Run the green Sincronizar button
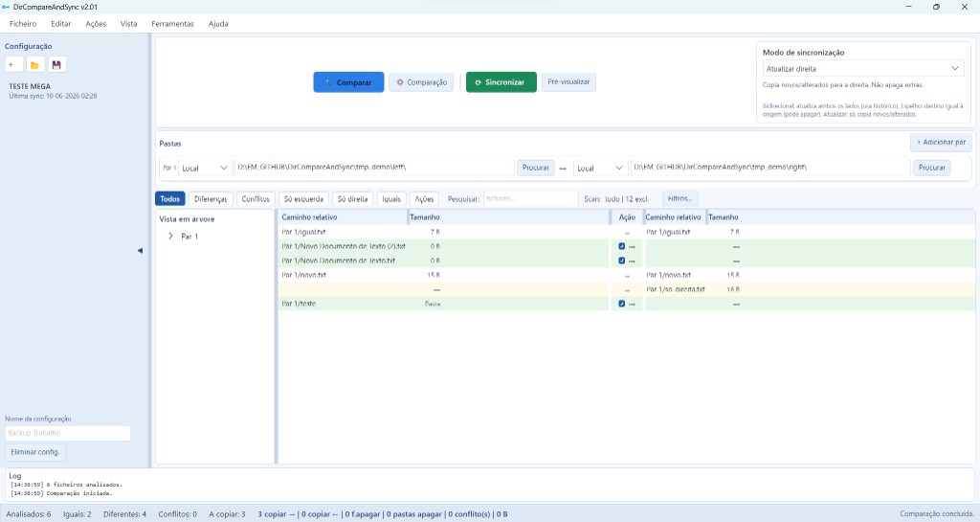Image resolution: width=980 pixels, height=522 pixels. pos(501,82)
